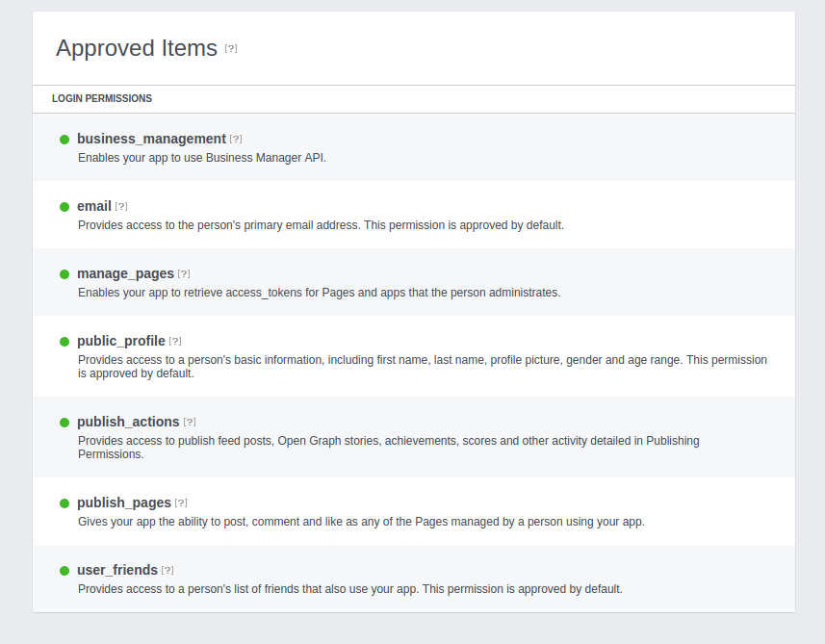Click the email permission title
This screenshot has width=825, height=644.
[94, 206]
